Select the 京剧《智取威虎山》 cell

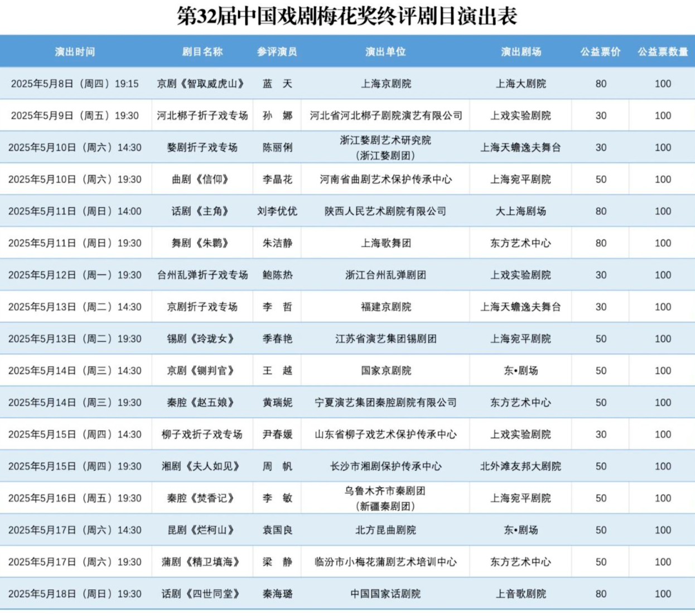pyautogui.click(x=202, y=84)
